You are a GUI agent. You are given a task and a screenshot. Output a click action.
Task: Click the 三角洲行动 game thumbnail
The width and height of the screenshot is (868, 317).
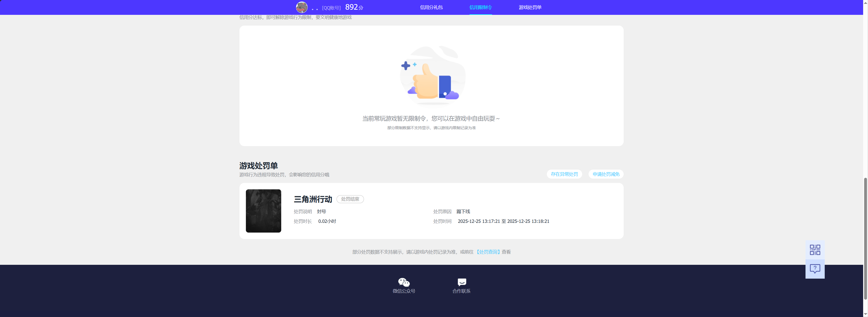coord(263,211)
